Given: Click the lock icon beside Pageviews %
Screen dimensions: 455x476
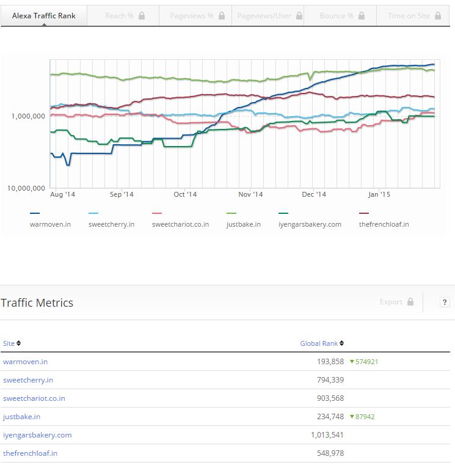Looking at the screenshot, I should [222, 15].
